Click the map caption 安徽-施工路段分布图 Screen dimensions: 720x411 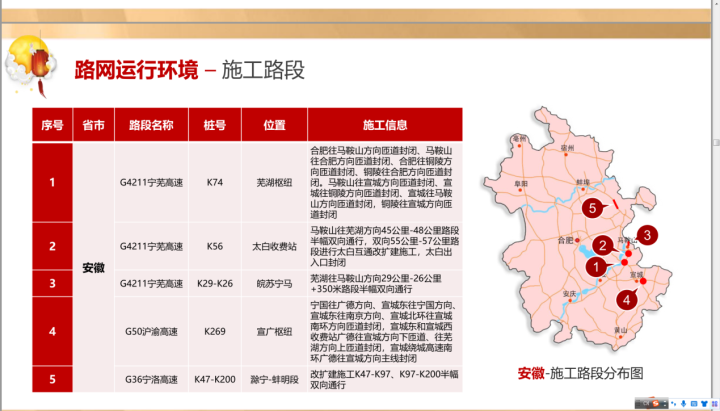(x=580, y=373)
